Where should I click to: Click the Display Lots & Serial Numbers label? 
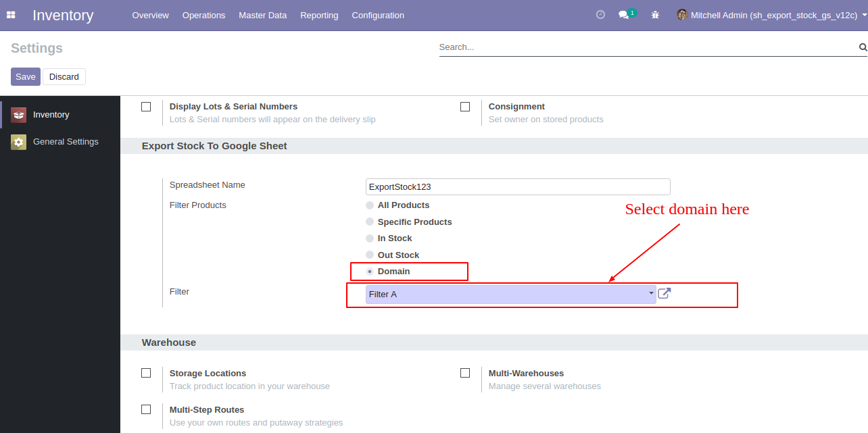click(233, 107)
